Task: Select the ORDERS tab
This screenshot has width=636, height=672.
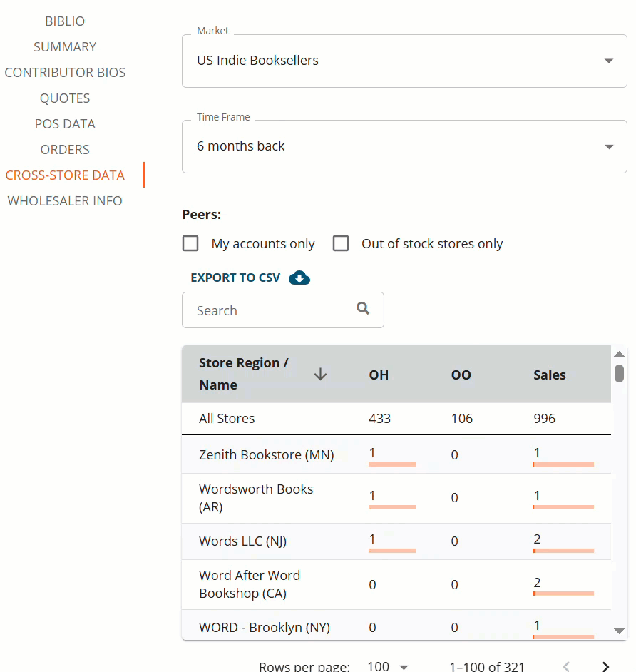Action: click(x=65, y=150)
